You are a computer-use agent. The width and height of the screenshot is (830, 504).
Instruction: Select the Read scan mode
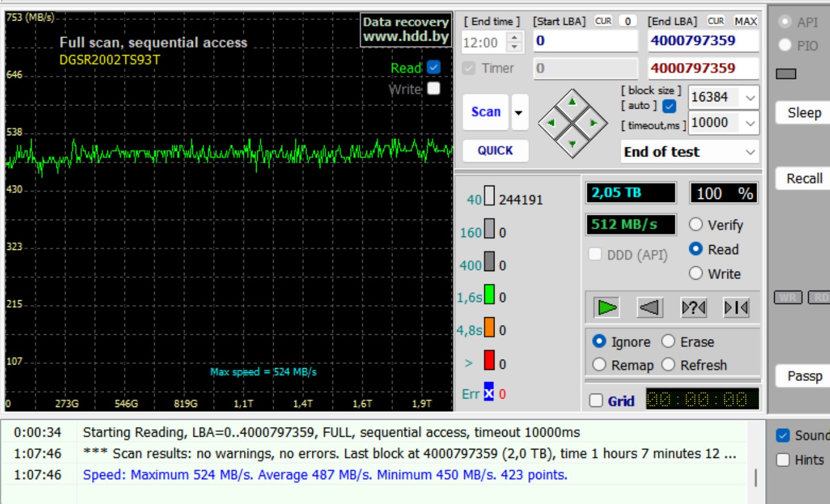click(x=696, y=249)
